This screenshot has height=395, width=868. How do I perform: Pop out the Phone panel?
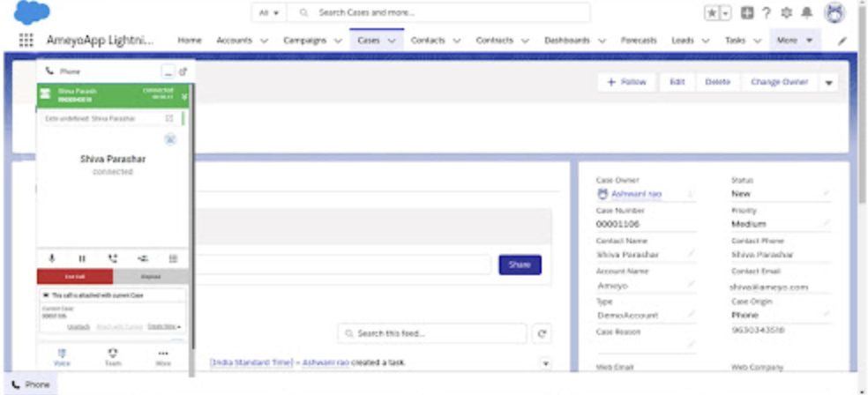pos(183,71)
